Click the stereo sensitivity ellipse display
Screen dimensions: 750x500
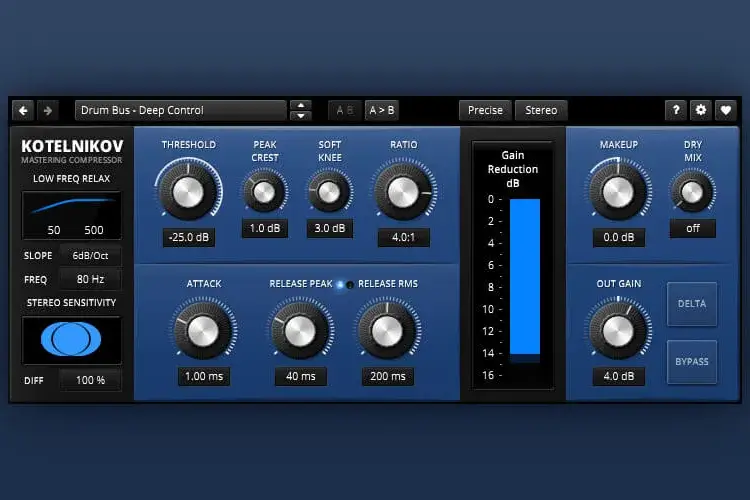tap(71, 341)
